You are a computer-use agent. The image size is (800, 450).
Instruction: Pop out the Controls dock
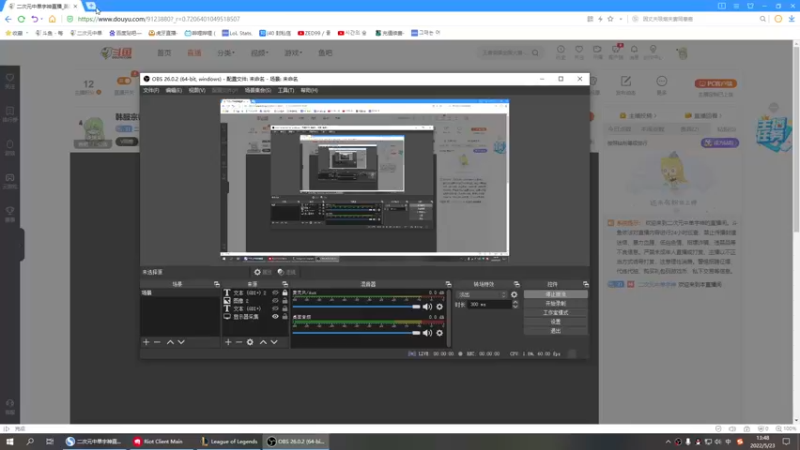pos(586,284)
